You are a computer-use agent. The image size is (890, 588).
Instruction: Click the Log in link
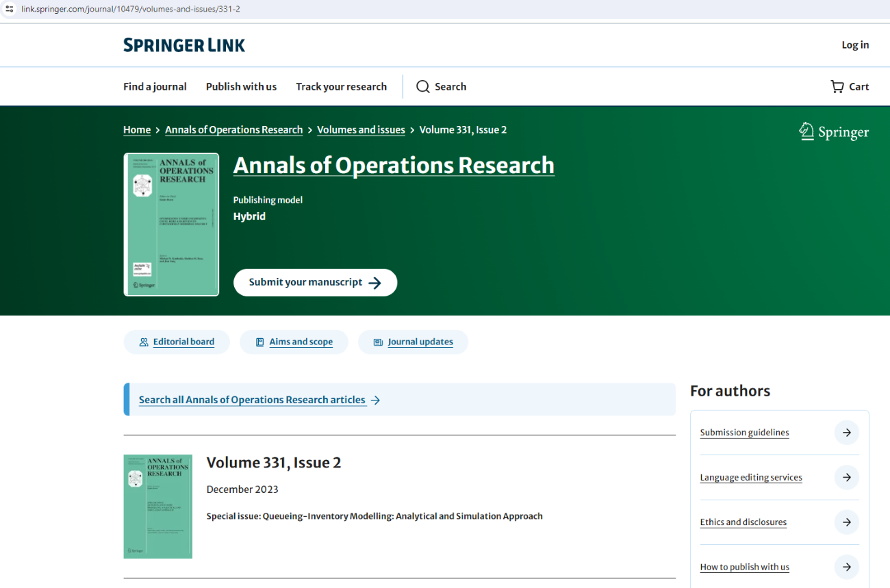pos(855,44)
